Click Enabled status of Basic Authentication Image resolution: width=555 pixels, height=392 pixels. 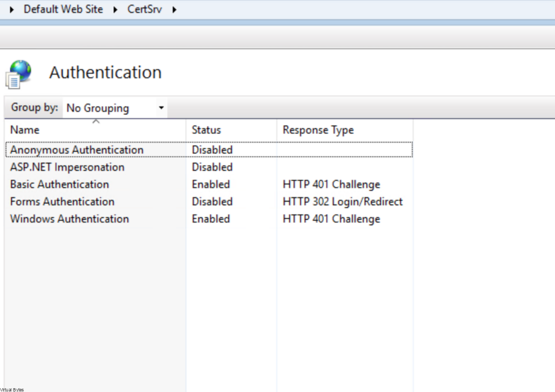click(211, 184)
